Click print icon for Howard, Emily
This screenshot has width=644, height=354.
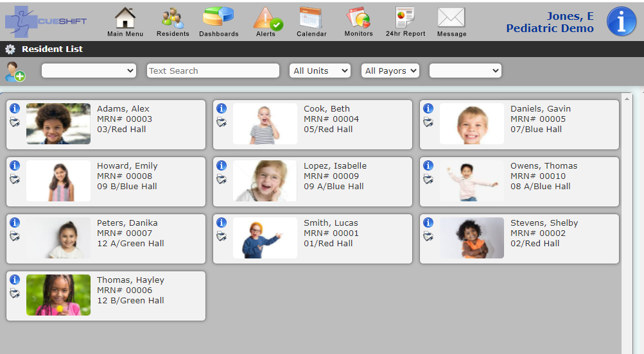pyautogui.click(x=15, y=179)
